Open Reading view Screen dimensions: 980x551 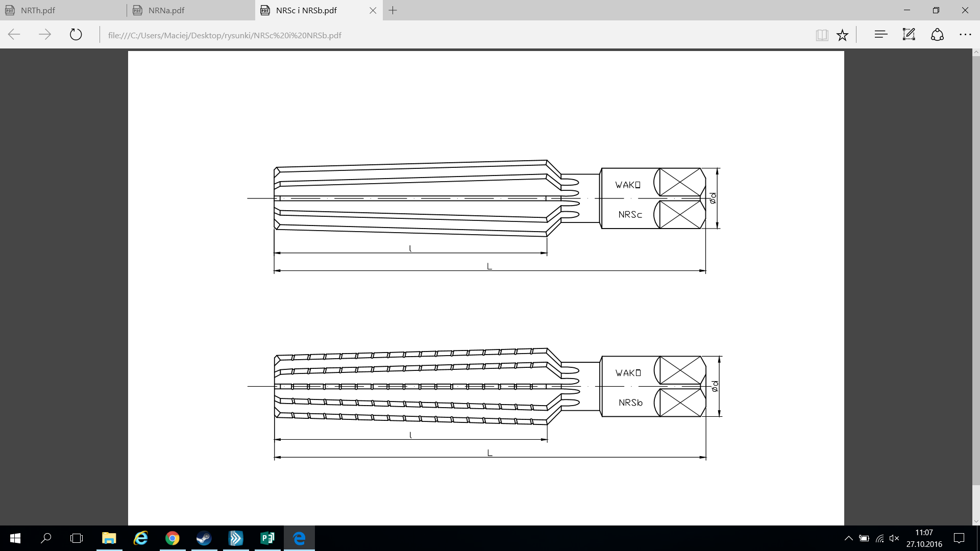point(822,35)
